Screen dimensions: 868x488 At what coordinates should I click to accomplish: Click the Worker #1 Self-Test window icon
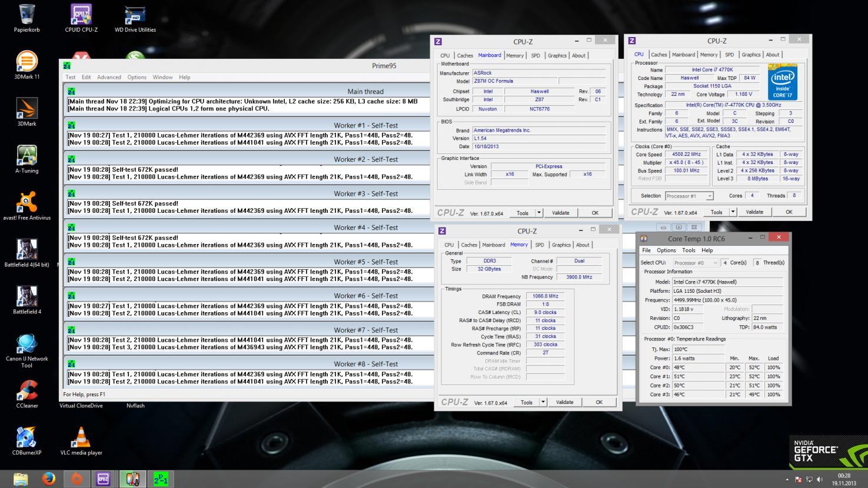coord(71,125)
